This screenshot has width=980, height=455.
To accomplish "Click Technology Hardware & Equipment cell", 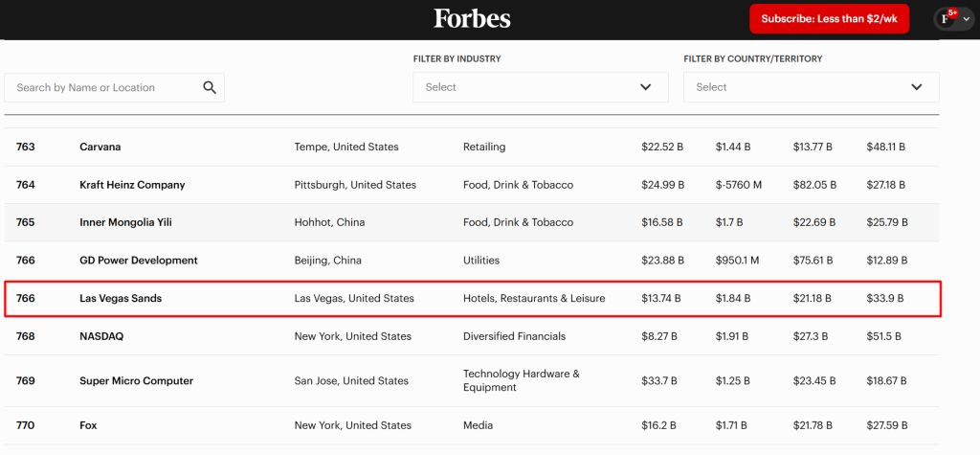I will pos(522,380).
